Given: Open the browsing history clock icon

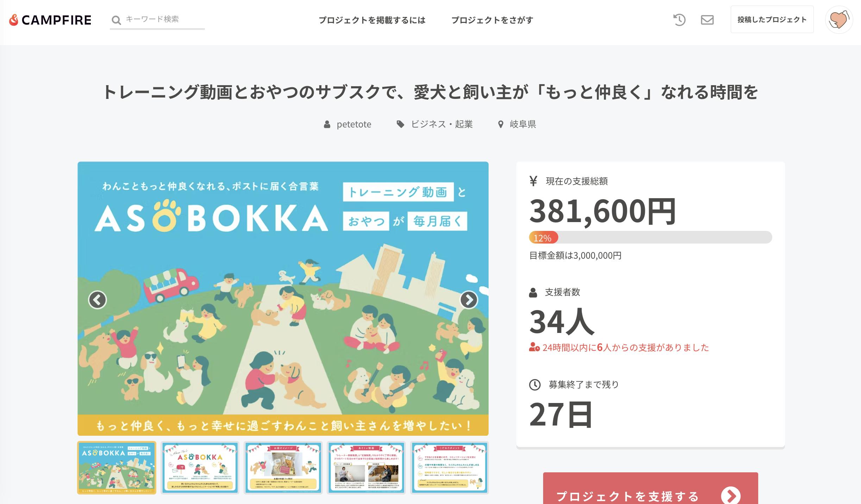Looking at the screenshot, I should pyautogui.click(x=679, y=20).
